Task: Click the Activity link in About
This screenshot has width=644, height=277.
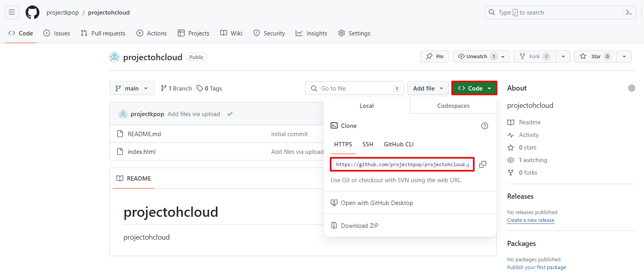Action: tap(523, 135)
